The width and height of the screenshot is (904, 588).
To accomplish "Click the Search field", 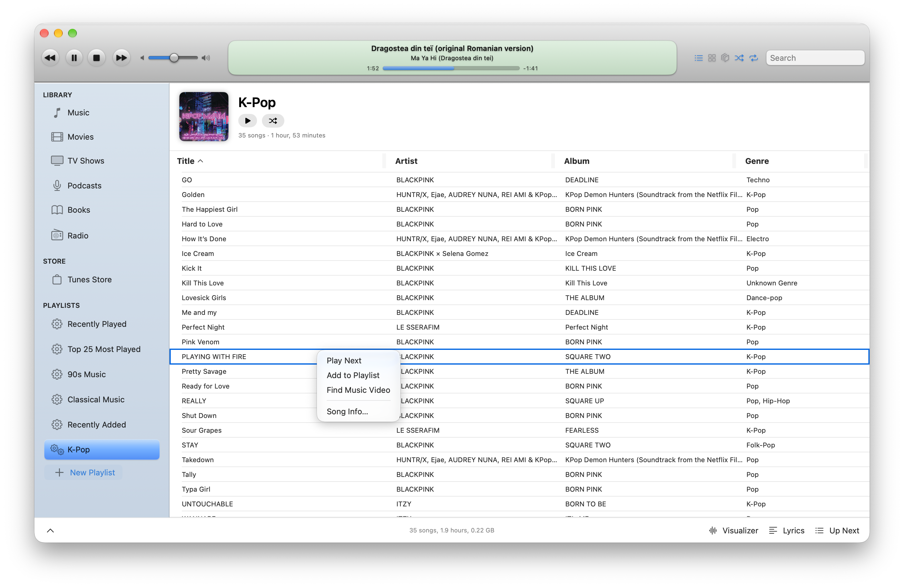I will point(815,58).
